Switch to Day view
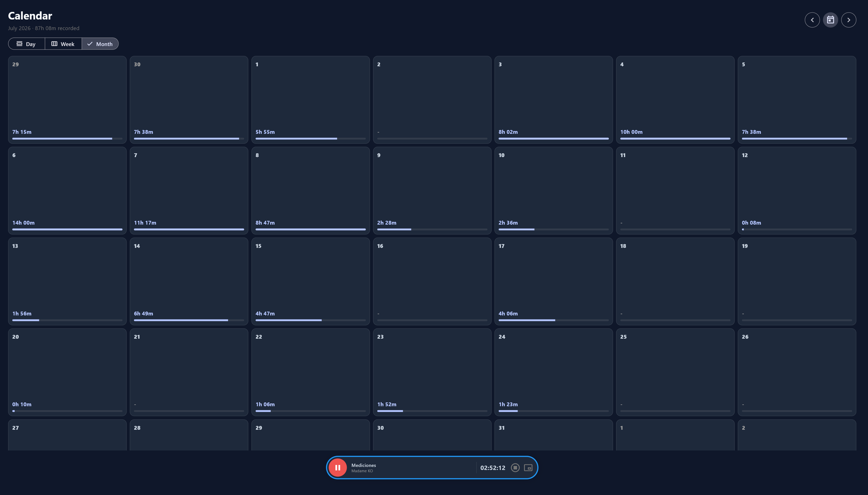Viewport: 868px width, 495px height. [26, 44]
